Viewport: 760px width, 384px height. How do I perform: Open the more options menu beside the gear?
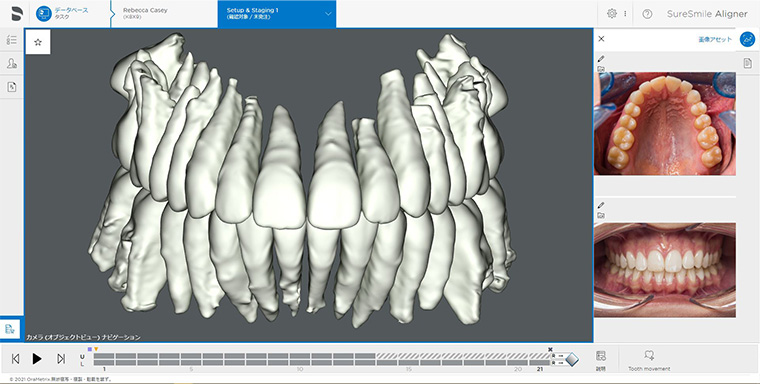point(625,14)
